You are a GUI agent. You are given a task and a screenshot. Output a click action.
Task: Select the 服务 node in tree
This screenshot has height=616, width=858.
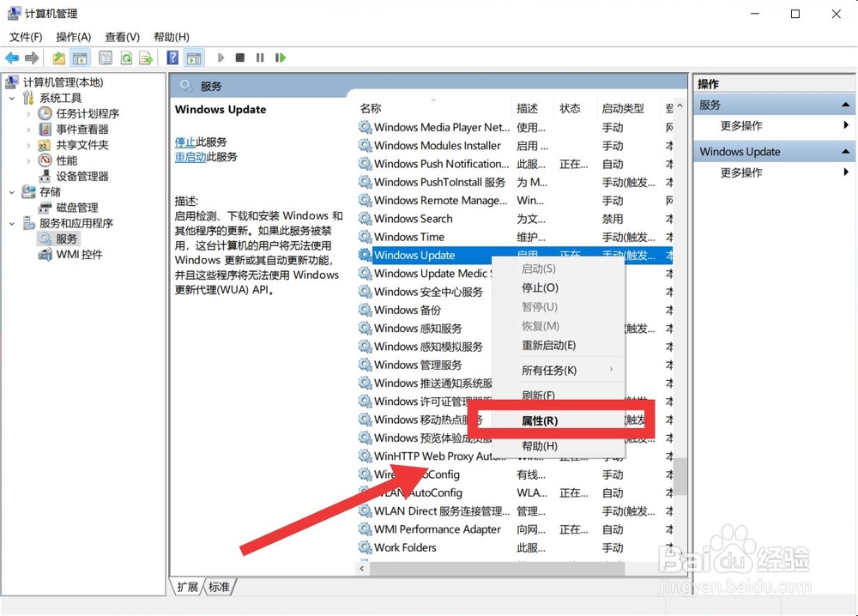[x=66, y=239]
